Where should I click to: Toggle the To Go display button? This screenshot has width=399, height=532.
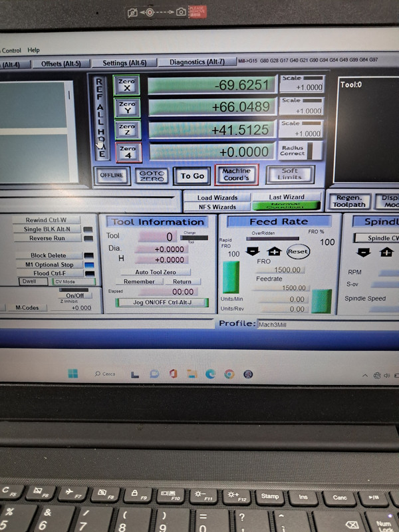coord(192,176)
